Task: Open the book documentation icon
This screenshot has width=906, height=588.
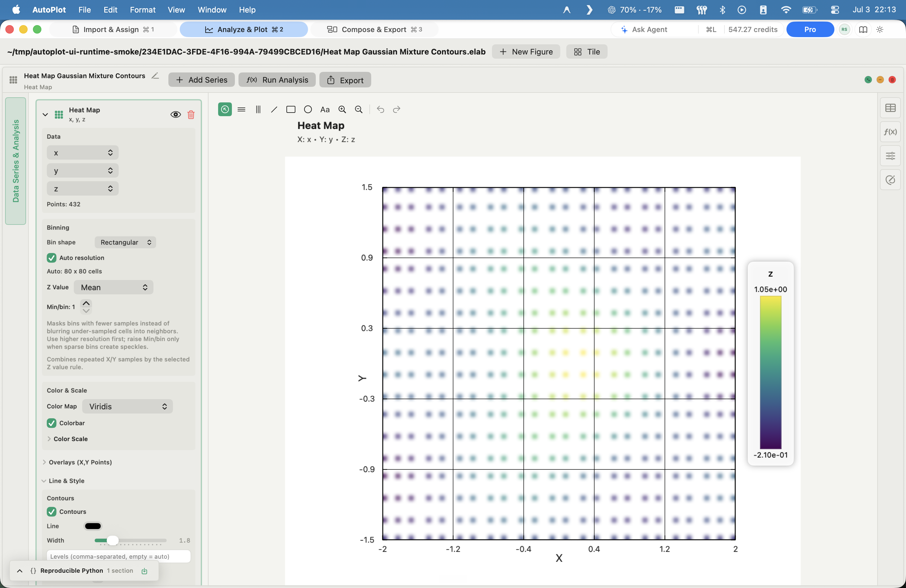Action: point(863,29)
